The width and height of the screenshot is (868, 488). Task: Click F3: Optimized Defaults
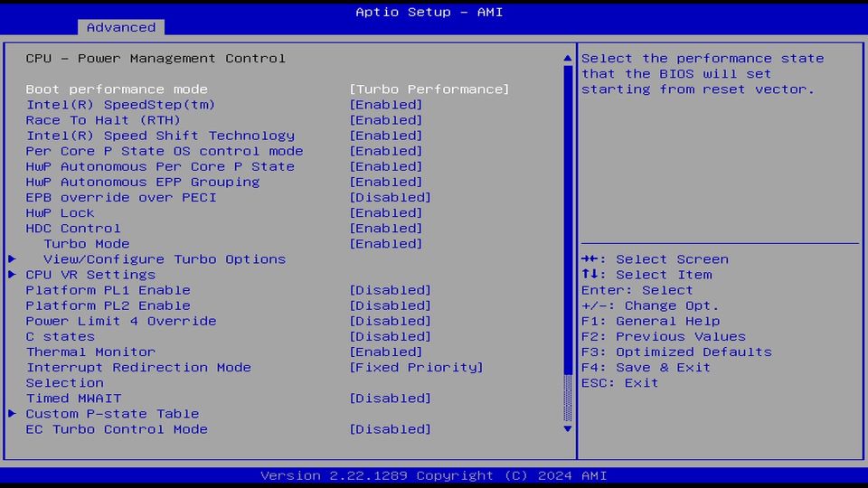coord(676,352)
